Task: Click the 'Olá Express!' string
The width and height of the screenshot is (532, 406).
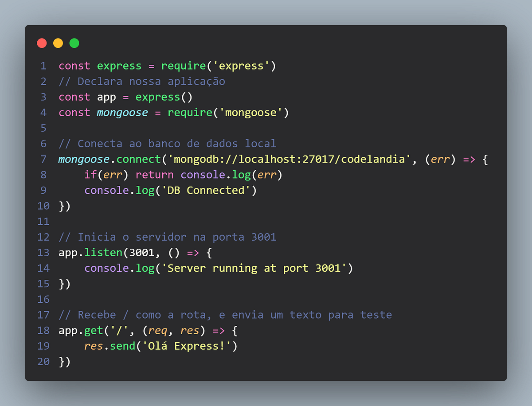Action: point(187,346)
